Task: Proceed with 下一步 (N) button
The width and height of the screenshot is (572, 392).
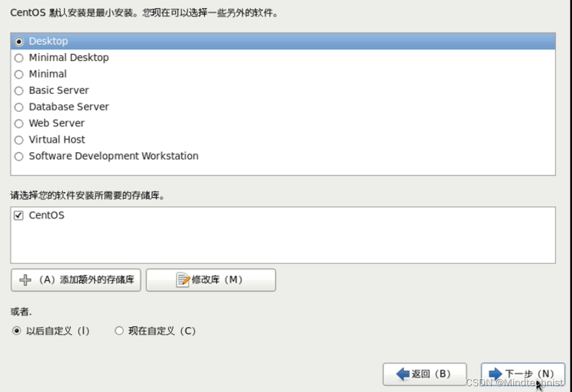Action: pos(523,374)
